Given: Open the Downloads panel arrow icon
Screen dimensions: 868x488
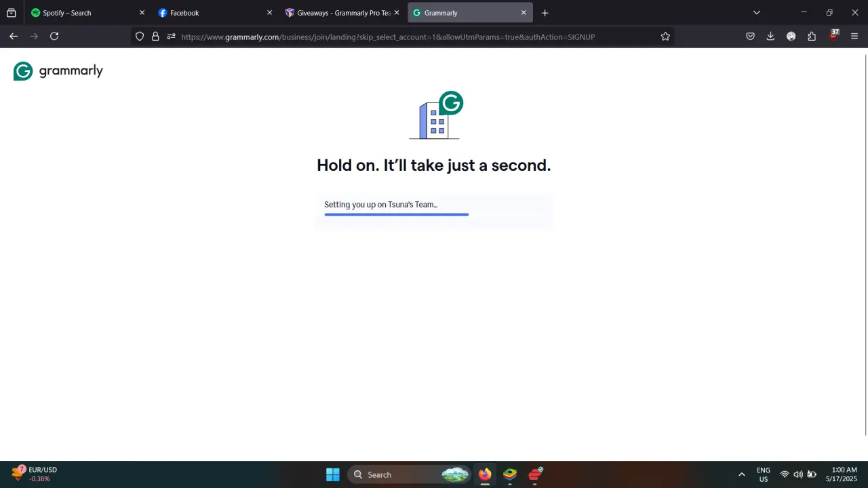Looking at the screenshot, I should point(770,37).
